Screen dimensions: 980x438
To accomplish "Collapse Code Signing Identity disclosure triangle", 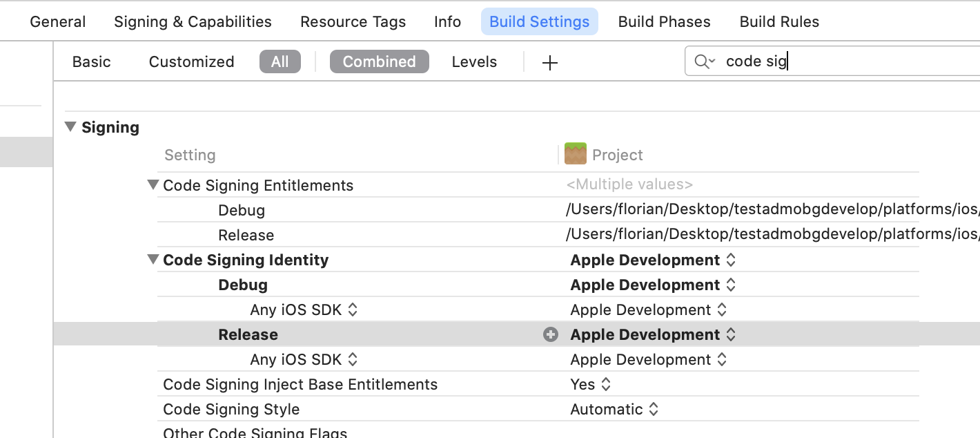I will (x=153, y=260).
